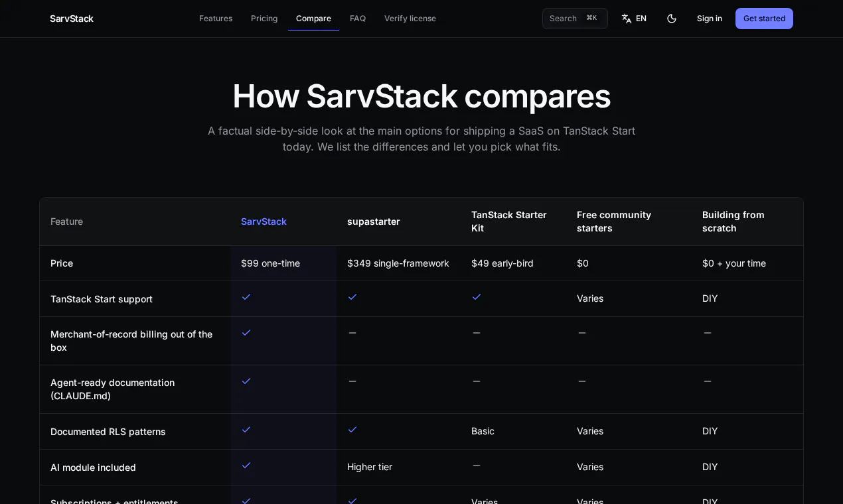843x504 pixels.
Task: Open the FAQ nav item
Action: (x=358, y=19)
